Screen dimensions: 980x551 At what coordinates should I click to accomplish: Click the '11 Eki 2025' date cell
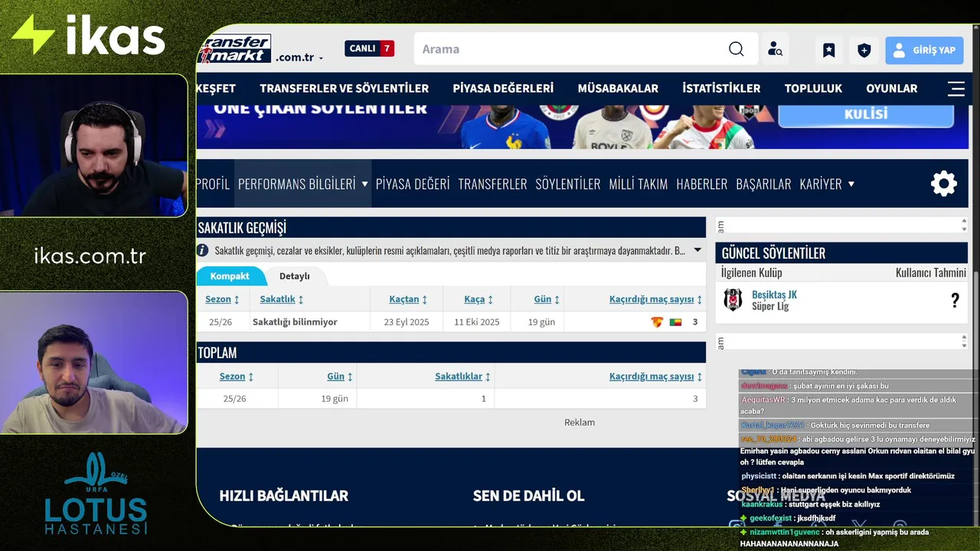476,322
